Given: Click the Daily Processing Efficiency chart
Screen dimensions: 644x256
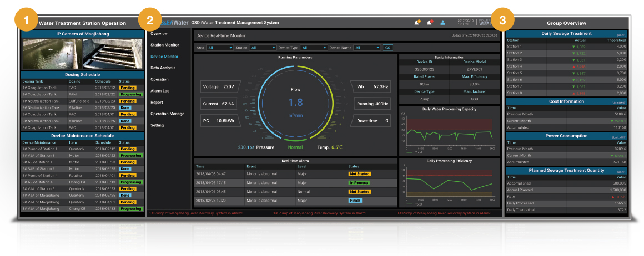Looking at the screenshot, I should 449,182.
